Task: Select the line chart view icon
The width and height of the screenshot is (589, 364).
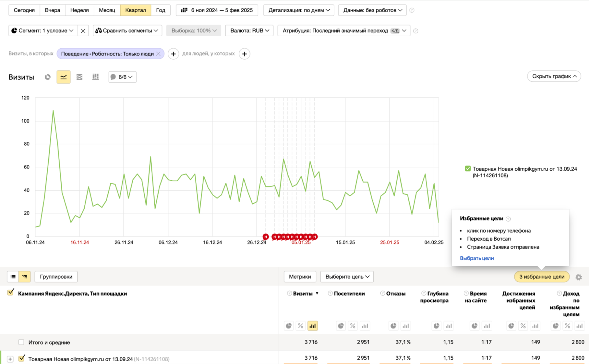Action: coord(63,77)
